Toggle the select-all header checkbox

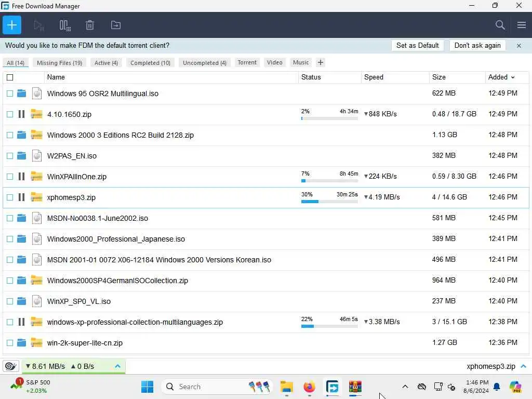tap(10, 77)
